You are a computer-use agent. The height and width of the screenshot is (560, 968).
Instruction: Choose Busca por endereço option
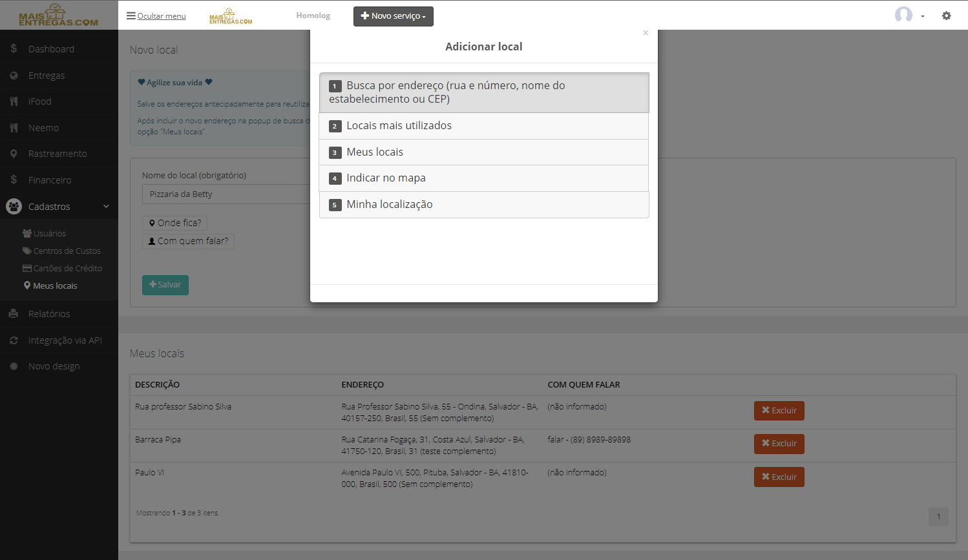click(484, 92)
